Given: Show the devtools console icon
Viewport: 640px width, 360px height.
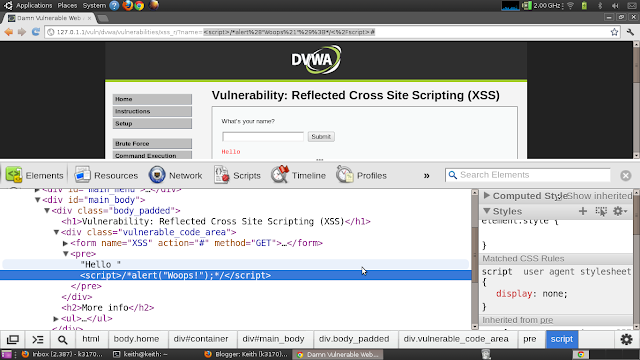Looking at the screenshot, I should [38, 339].
